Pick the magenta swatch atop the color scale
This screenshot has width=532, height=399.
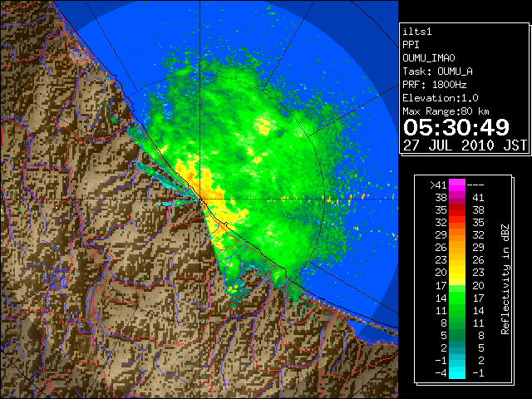tap(457, 185)
